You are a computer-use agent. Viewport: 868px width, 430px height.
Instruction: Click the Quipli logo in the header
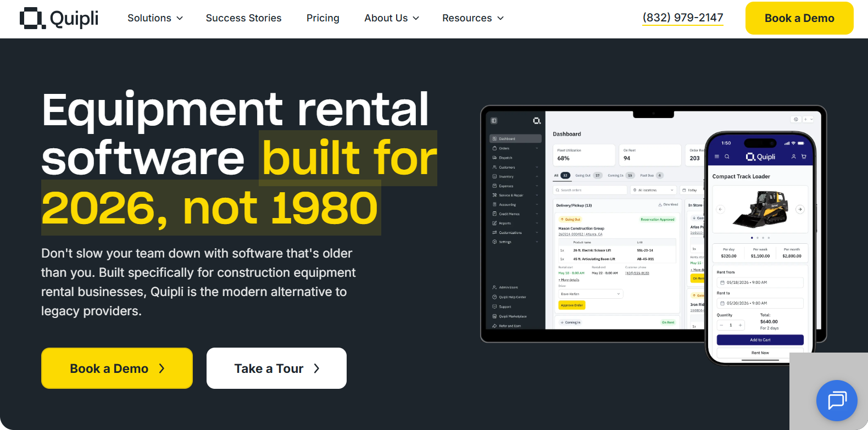(59, 18)
